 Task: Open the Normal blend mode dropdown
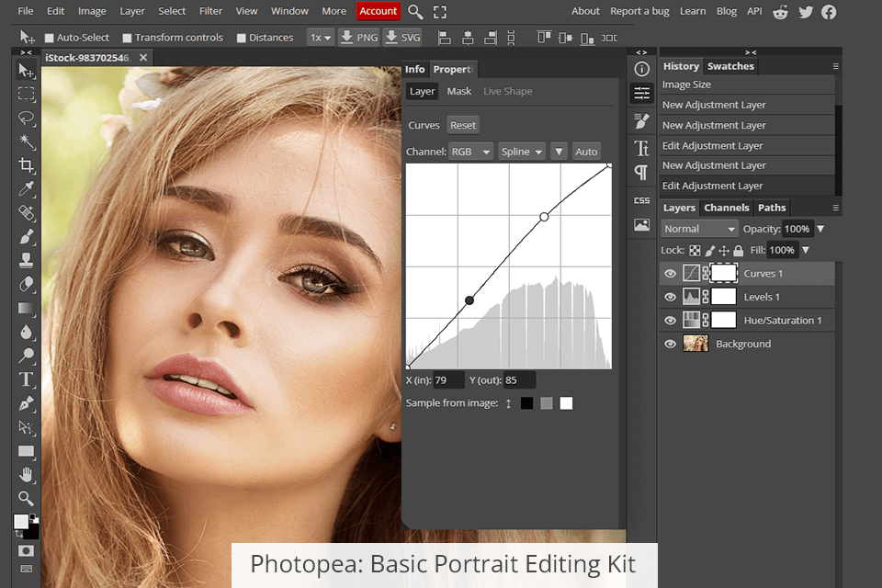[x=699, y=229]
